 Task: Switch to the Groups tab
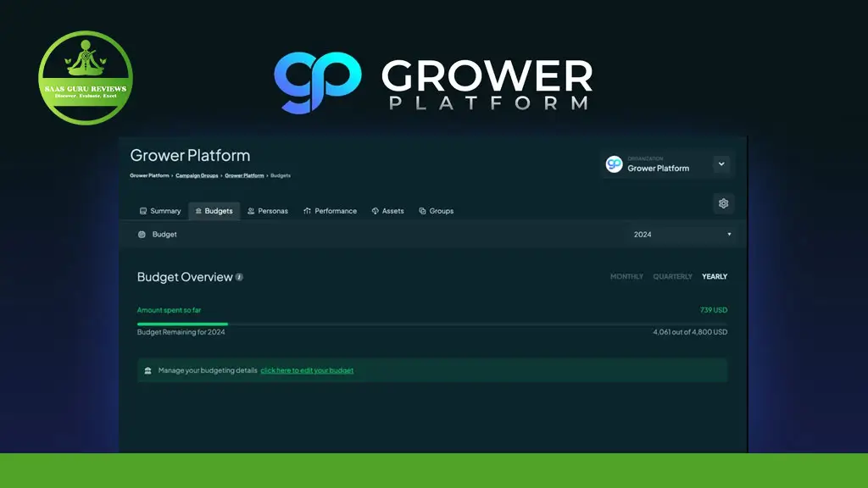pyautogui.click(x=437, y=211)
